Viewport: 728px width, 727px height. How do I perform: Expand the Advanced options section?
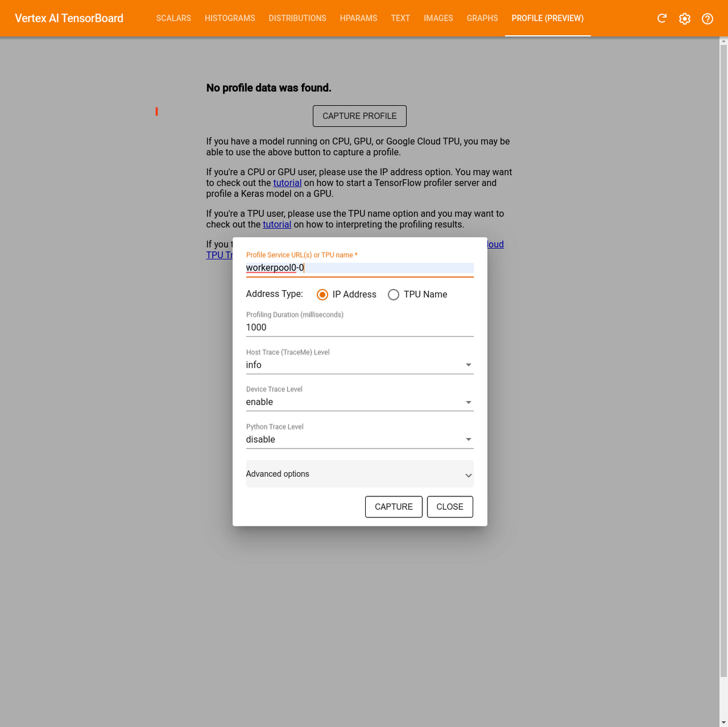[x=360, y=474]
